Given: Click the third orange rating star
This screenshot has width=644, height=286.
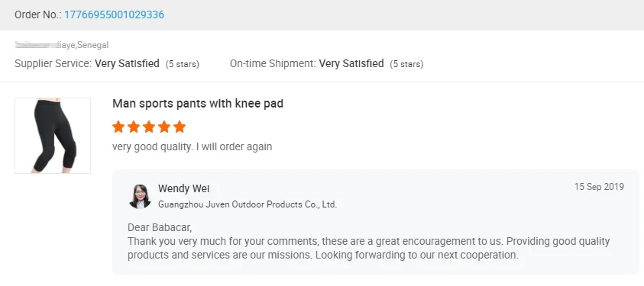Looking at the screenshot, I should [149, 127].
